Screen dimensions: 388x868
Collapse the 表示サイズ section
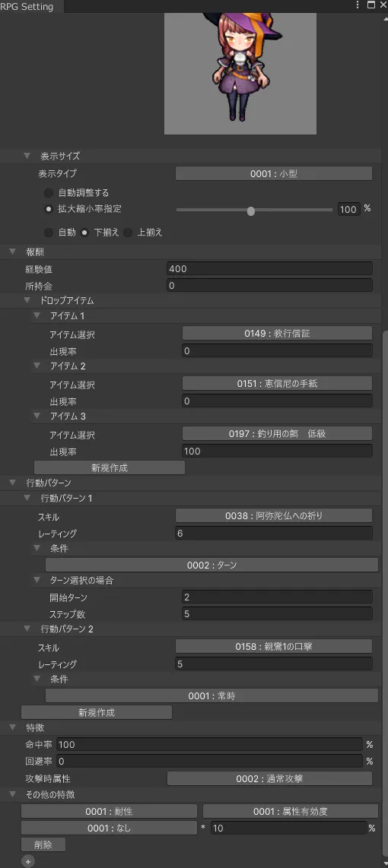pos(27,156)
